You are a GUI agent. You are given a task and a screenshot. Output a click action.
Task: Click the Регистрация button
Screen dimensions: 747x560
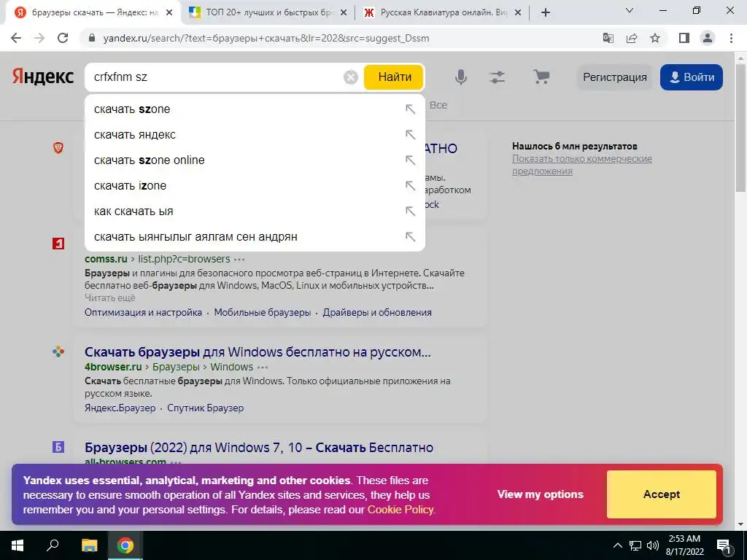[614, 77]
